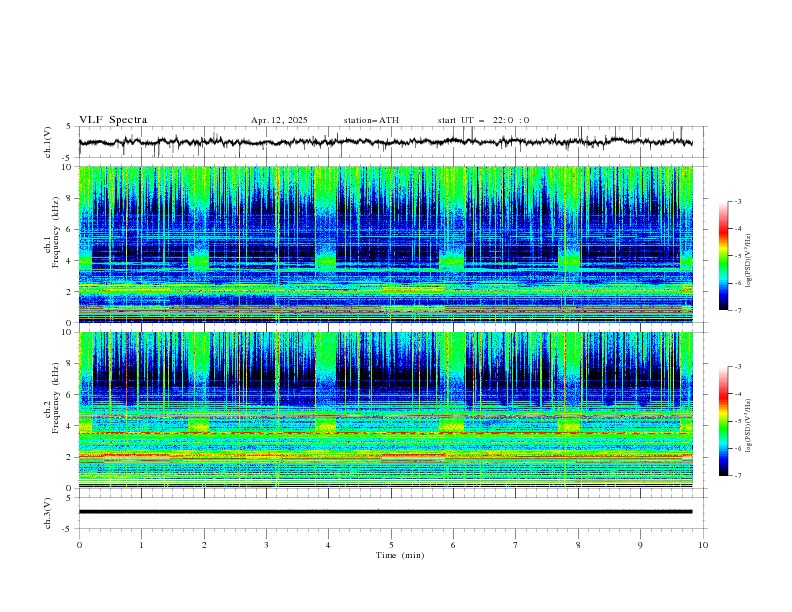Click the "-3" tick on ch.1 colorbar
Image resolution: width=792 pixels, height=612 pixels.
tap(737, 201)
